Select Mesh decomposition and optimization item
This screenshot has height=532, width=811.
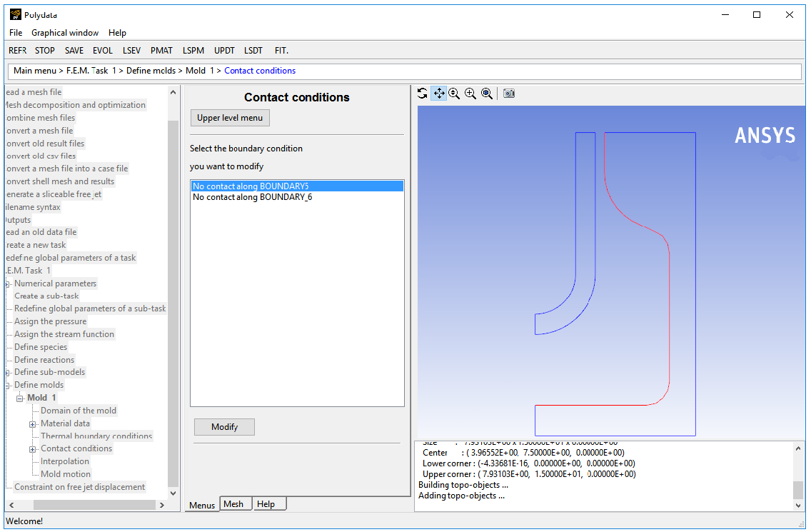(76, 104)
